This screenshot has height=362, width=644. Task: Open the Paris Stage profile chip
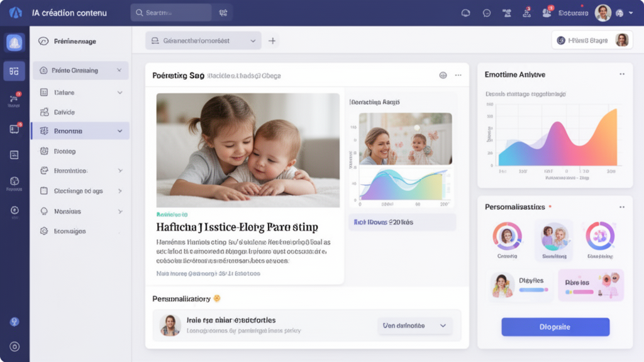pyautogui.click(x=591, y=39)
